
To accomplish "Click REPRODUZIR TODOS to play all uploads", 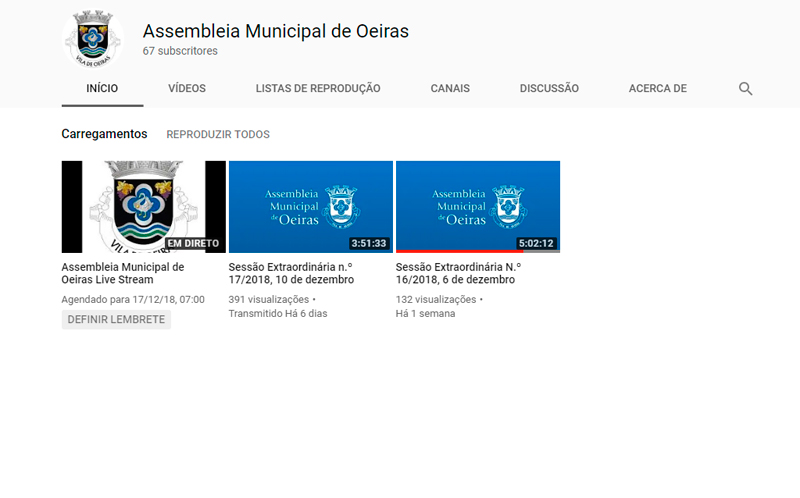I will (218, 134).
